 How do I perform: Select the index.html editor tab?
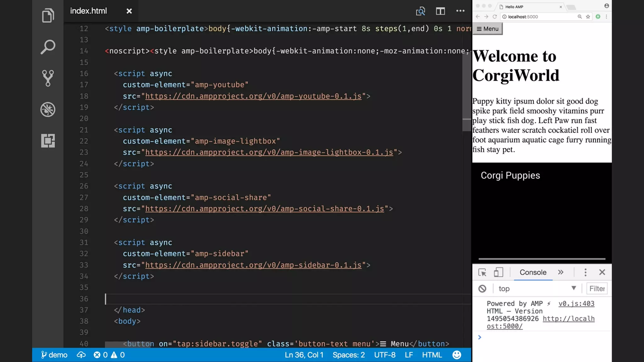(88, 11)
